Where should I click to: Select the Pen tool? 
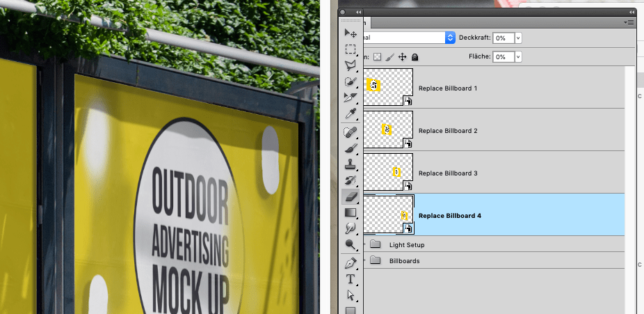pyautogui.click(x=351, y=263)
